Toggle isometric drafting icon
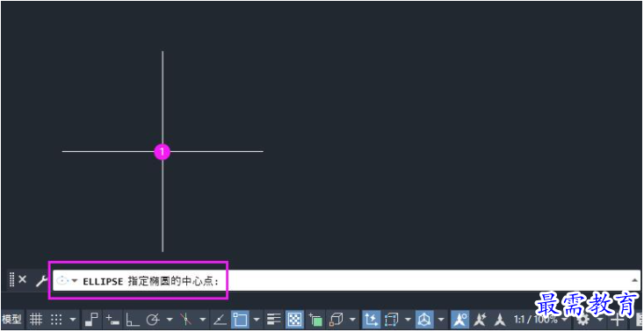The height and width of the screenshot is (332, 644). pos(185,319)
